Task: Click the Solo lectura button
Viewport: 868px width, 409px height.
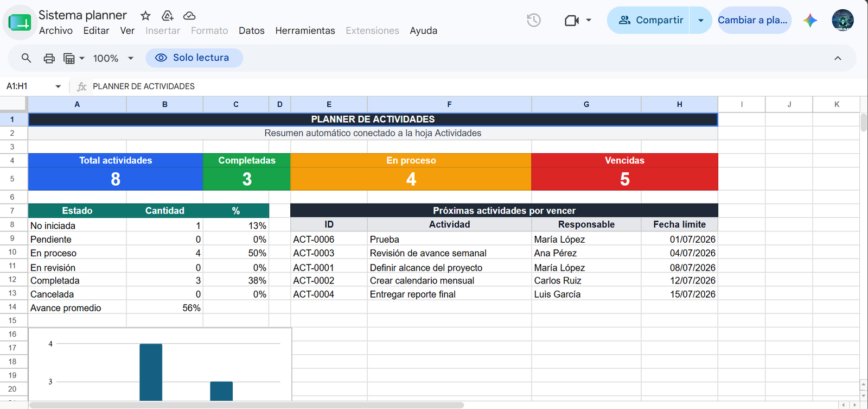Action: coord(194,58)
